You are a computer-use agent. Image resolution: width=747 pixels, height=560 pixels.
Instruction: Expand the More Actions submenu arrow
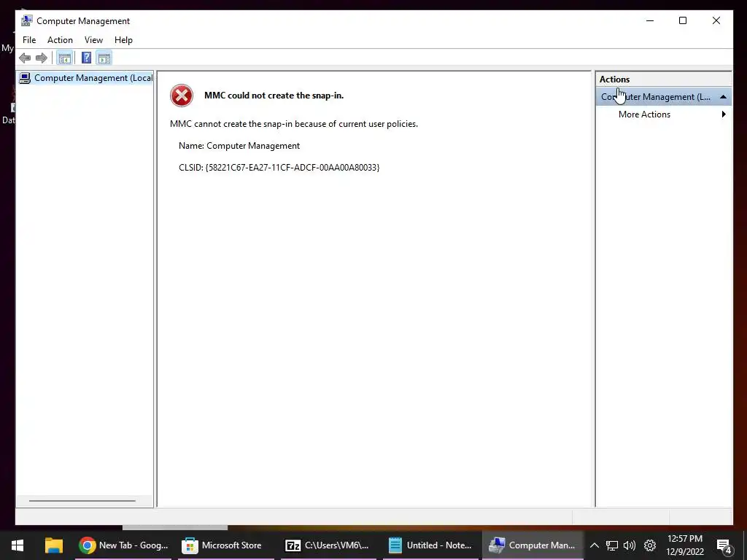coord(724,114)
